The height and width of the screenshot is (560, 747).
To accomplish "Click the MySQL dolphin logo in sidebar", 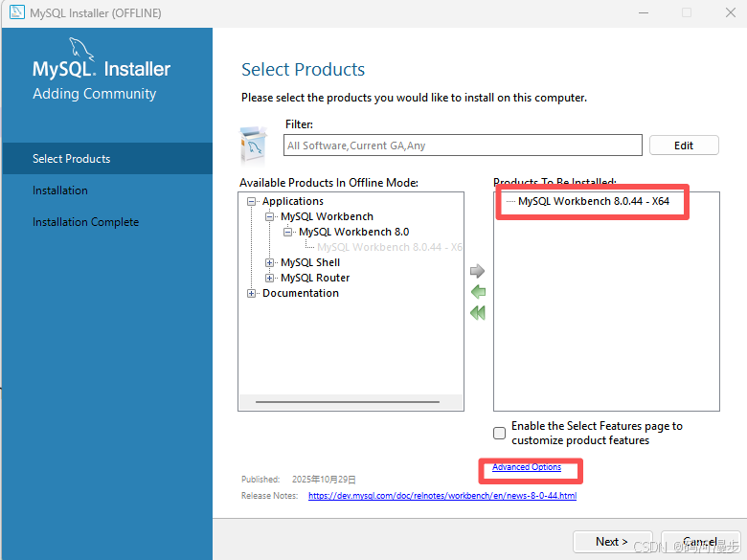I will 81,49.
